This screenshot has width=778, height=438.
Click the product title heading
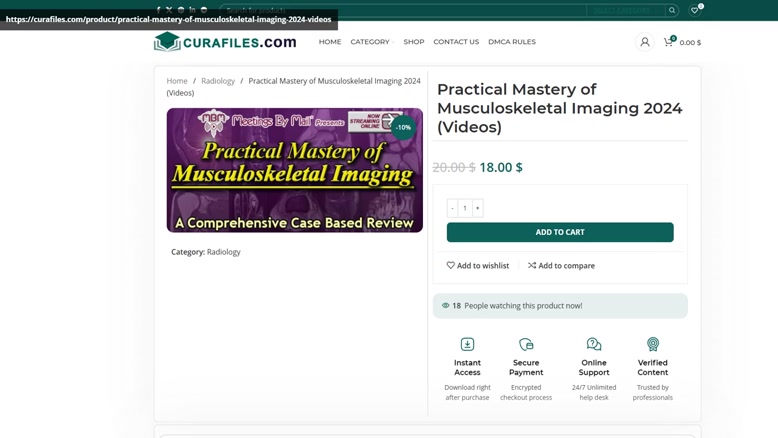pyautogui.click(x=560, y=108)
